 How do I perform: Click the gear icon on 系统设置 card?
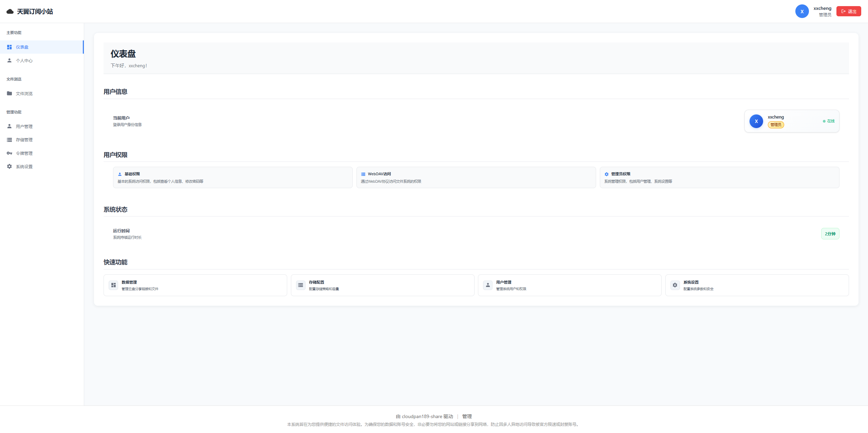coord(675,285)
